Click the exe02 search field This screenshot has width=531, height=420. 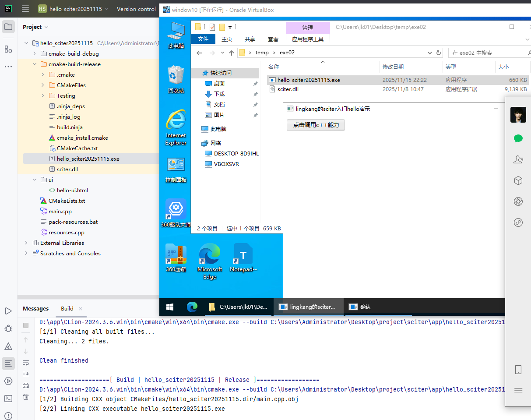(x=486, y=53)
